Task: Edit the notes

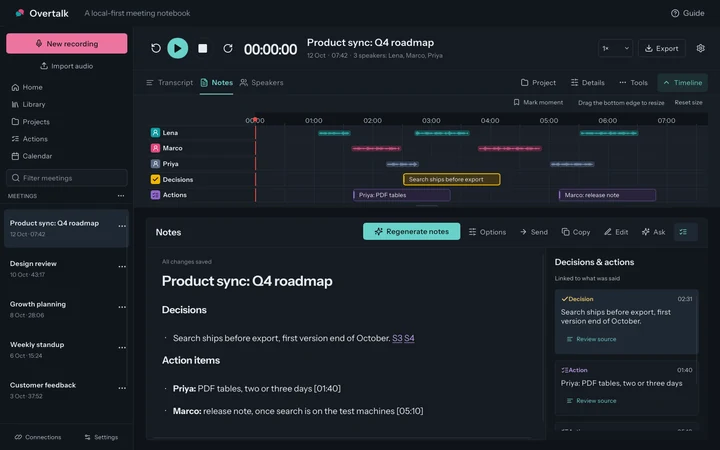Action: pos(616,232)
